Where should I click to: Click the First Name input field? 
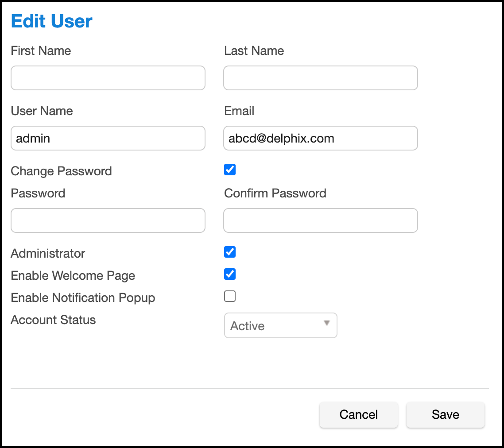click(x=108, y=78)
